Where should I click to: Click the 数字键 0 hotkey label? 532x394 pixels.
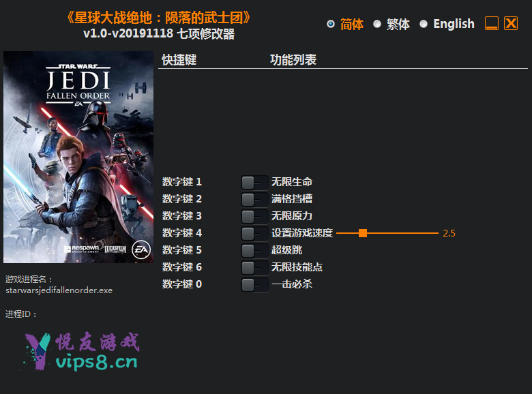[182, 284]
